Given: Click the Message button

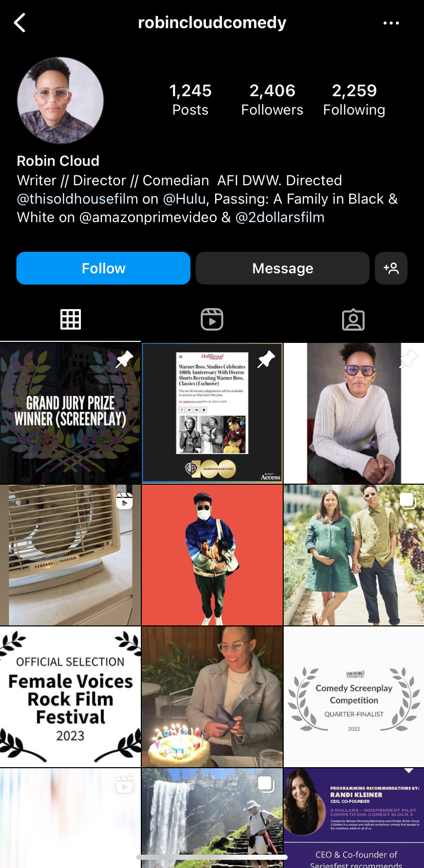Looking at the screenshot, I should [x=283, y=268].
